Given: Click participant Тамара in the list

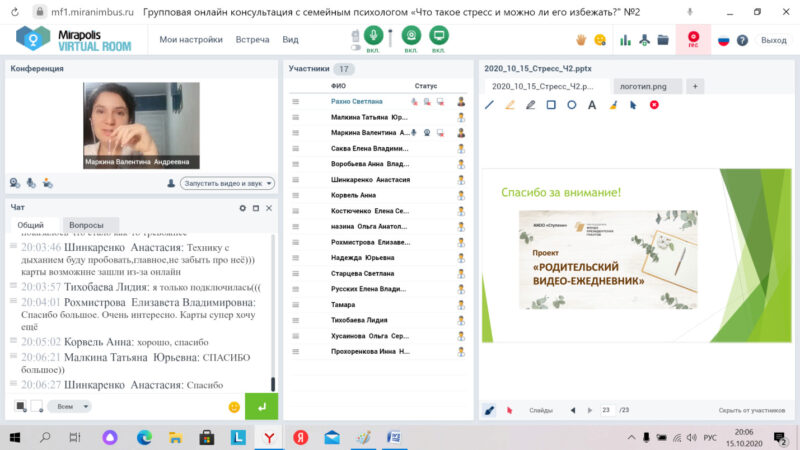Looking at the screenshot, I should click(343, 305).
